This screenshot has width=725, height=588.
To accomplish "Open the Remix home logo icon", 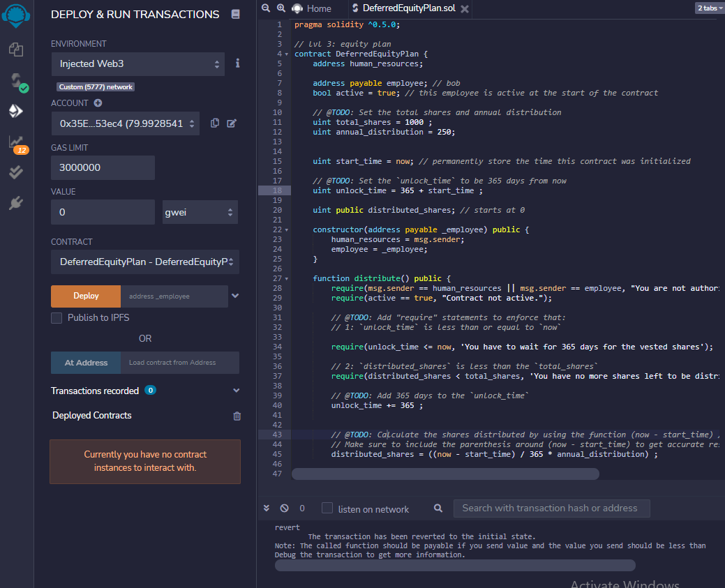I will 16,15.
